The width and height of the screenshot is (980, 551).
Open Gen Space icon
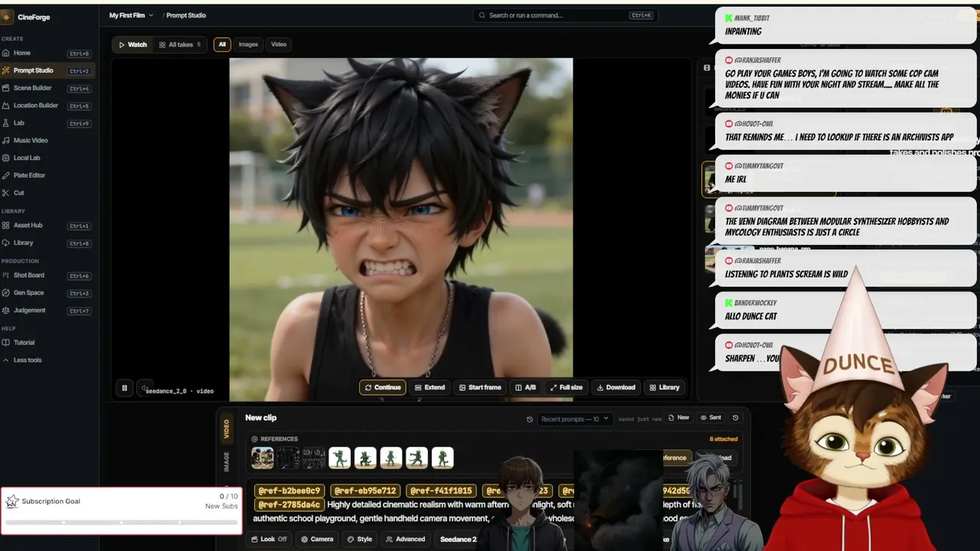click(6, 293)
